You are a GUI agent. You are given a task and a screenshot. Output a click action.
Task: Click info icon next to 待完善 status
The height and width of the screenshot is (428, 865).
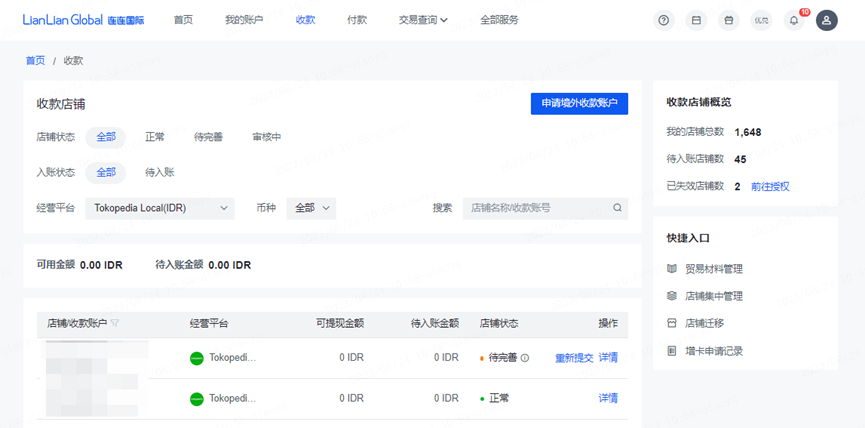[525, 358]
